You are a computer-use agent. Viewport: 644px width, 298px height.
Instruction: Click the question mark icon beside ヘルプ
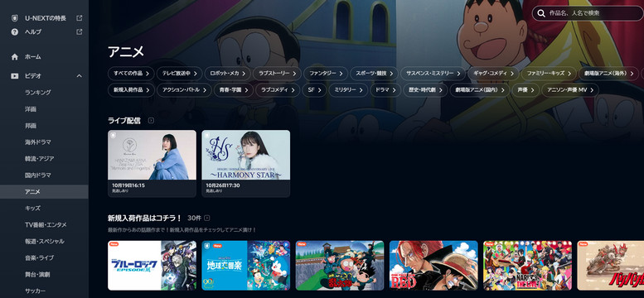coord(15,31)
